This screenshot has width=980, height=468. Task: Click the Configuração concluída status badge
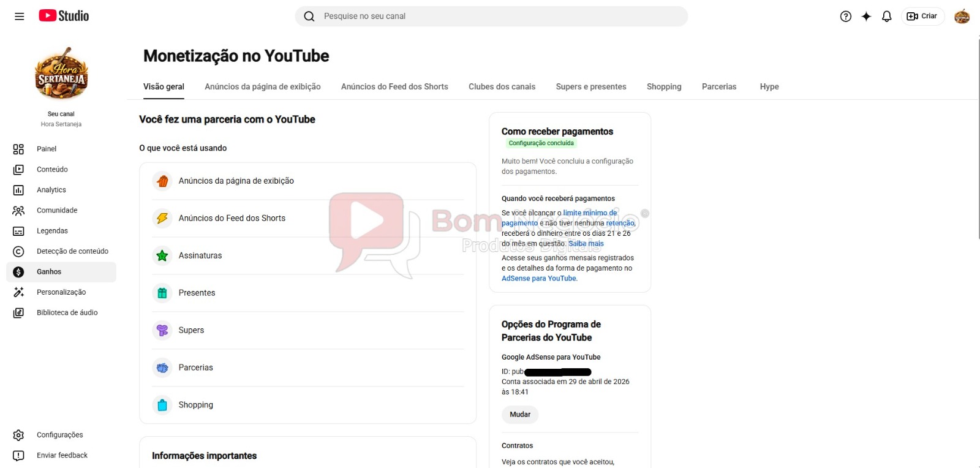[x=541, y=143]
